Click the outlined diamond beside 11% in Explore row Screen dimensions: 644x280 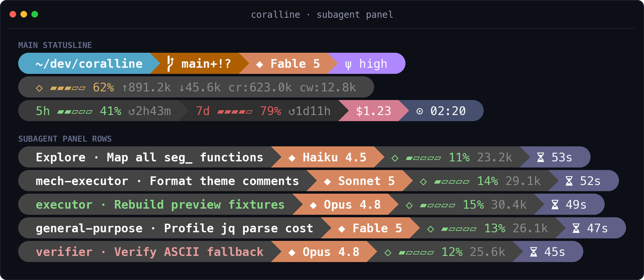pyautogui.click(x=395, y=158)
